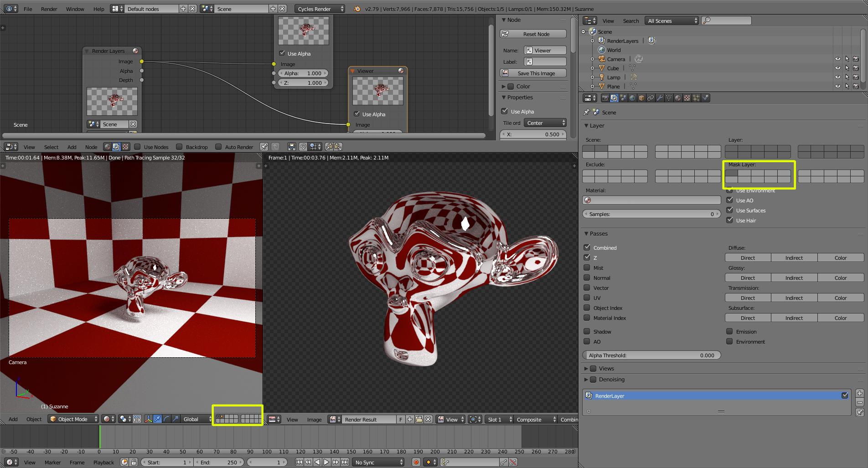This screenshot has height=468, width=868.
Task: Open the Window menu
Action: [75, 9]
